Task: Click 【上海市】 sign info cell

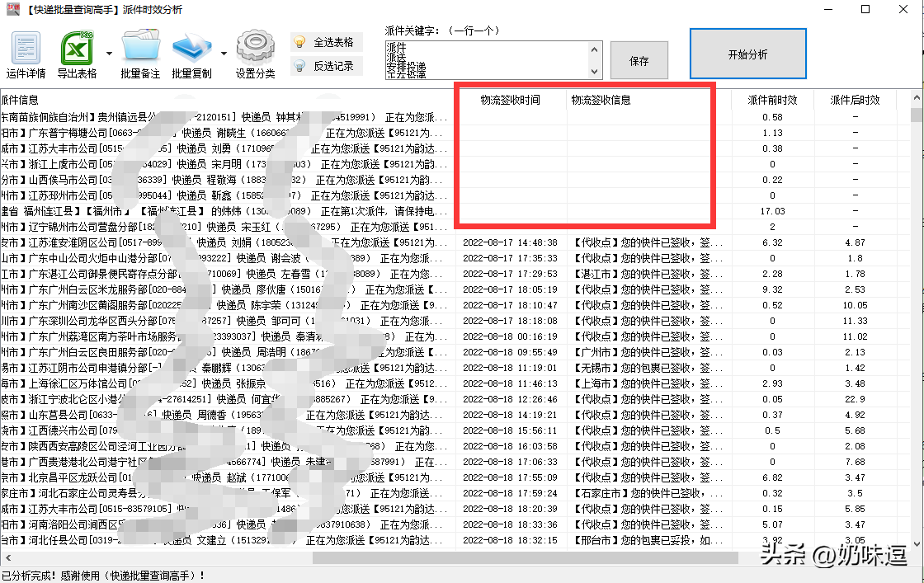Action: (648, 383)
